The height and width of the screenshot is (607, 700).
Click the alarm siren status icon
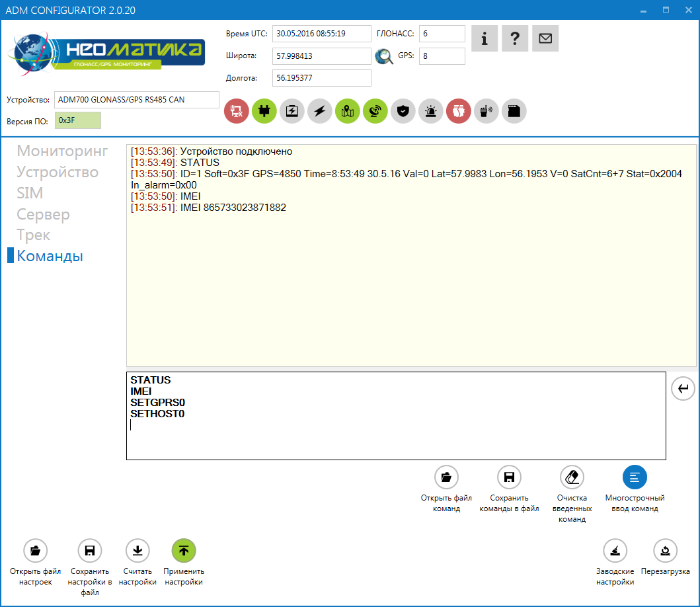tap(431, 111)
